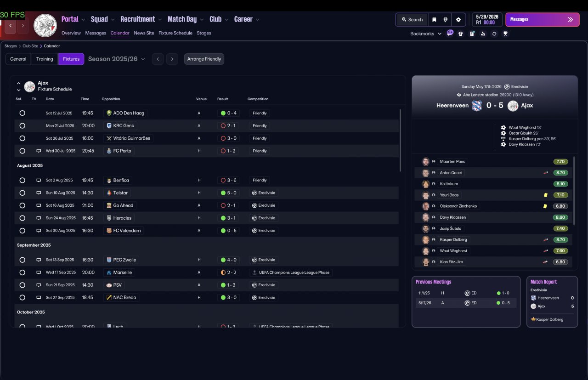
Task: Click the Ajax crest beside Fixture Schedule
Action: [30, 86]
